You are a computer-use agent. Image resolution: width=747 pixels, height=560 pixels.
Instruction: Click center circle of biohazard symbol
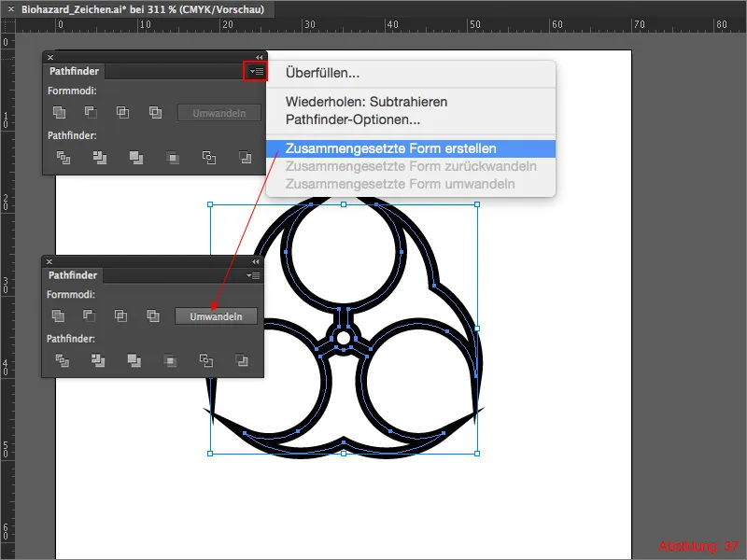(x=344, y=338)
